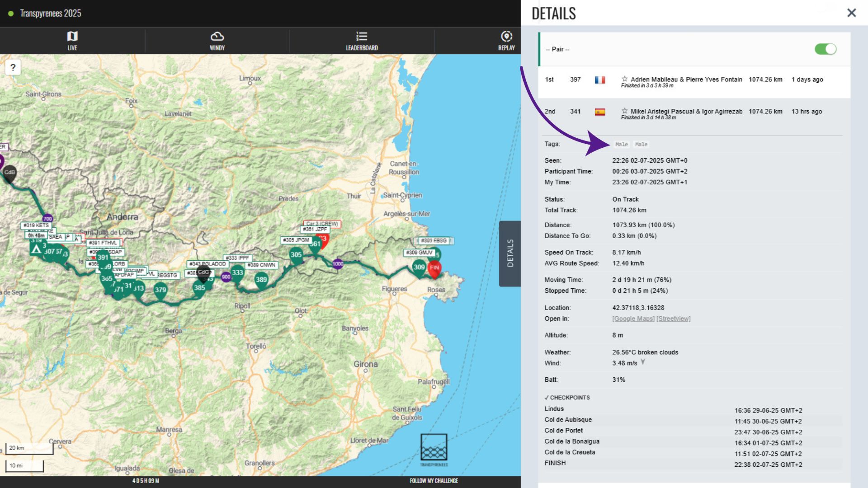This screenshot has height=488, width=868.
Task: Click the #391 FTHVL rider label
Action: [103, 243]
